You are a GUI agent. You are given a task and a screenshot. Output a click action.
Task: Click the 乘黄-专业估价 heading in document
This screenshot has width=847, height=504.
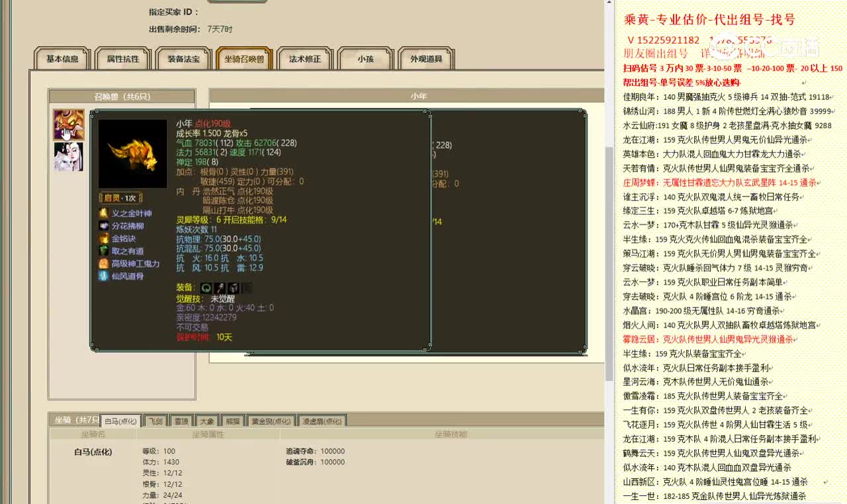pos(709,20)
